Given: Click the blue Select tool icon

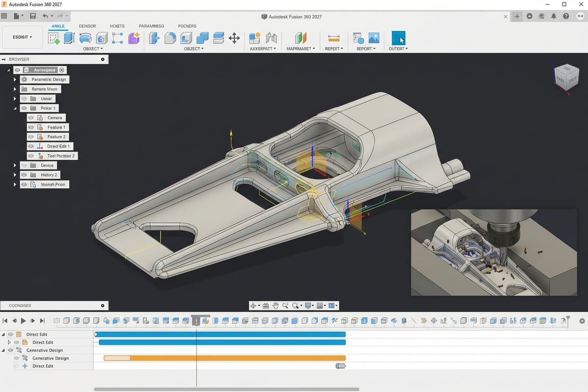Looking at the screenshot, I should click(x=398, y=38).
